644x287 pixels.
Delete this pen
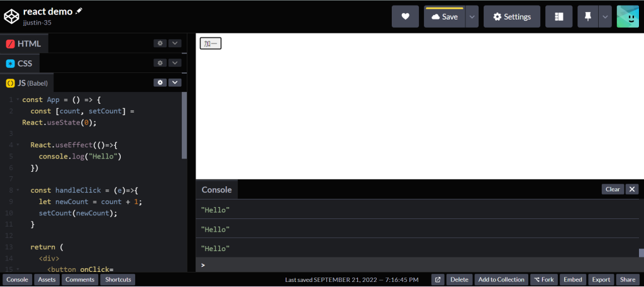[460, 279]
